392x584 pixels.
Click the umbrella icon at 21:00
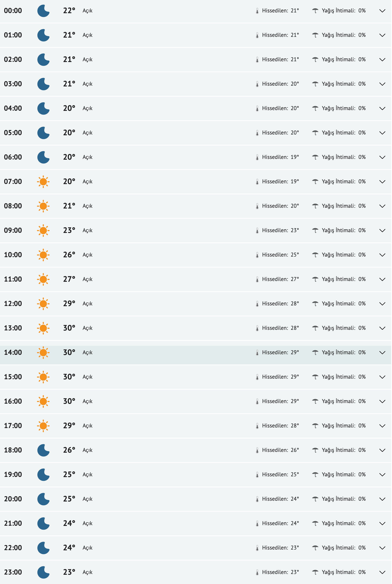tap(315, 524)
